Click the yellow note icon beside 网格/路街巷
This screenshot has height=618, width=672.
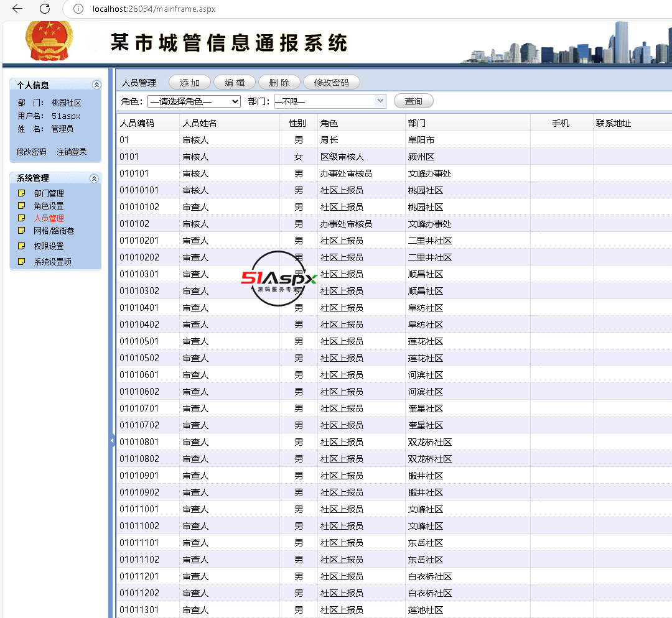(22, 231)
